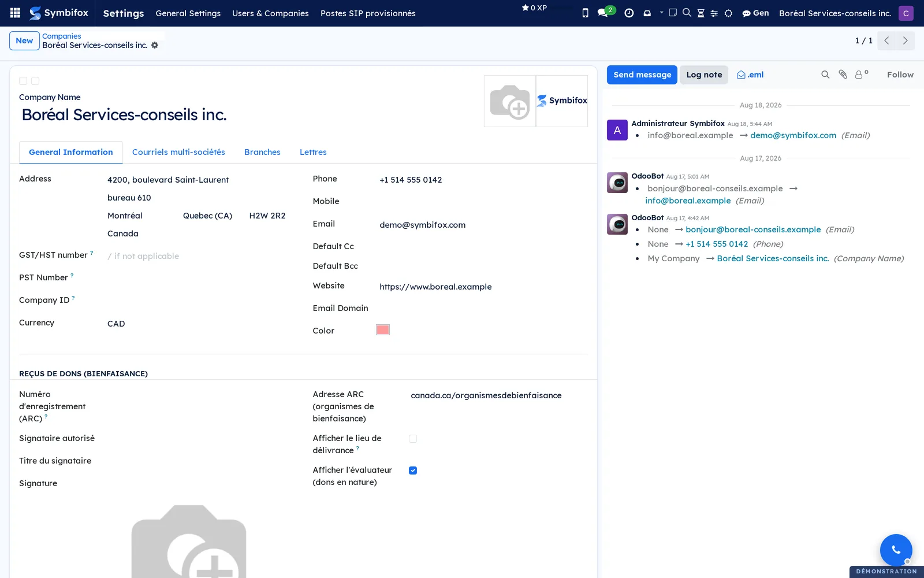This screenshot has height=578, width=924.
Task: Show help for Afficher le lieu de délivrance
Action: point(357,448)
